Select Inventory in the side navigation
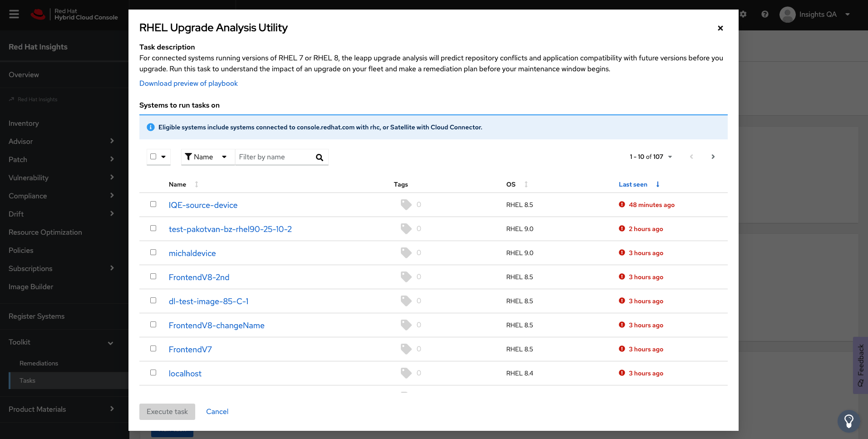This screenshot has height=439, width=868. [24, 123]
